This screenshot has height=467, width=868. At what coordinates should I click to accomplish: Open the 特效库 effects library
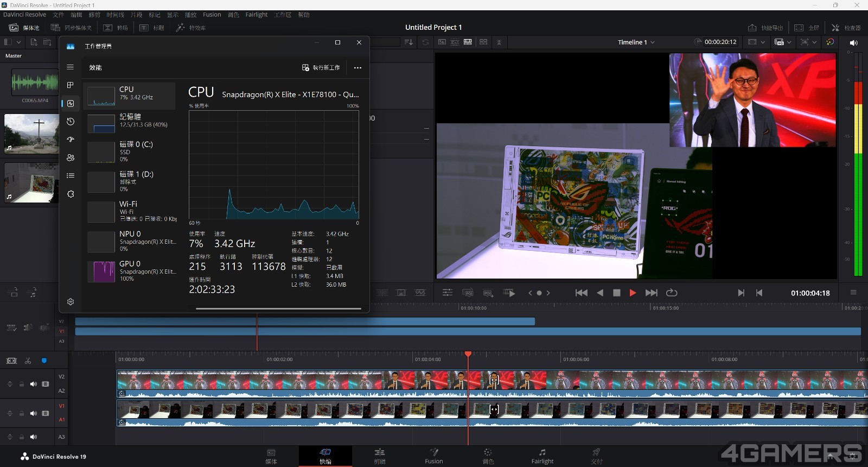coord(191,28)
